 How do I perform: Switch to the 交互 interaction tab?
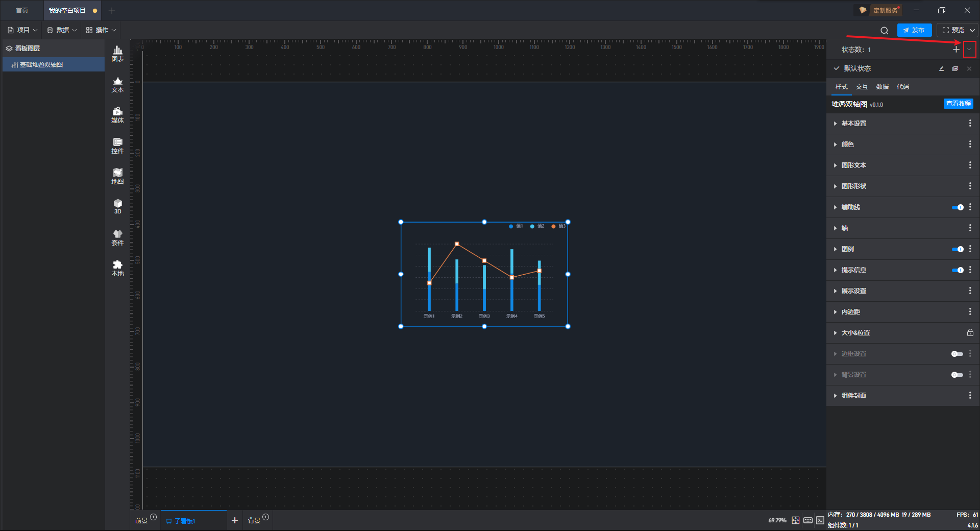[x=862, y=87]
